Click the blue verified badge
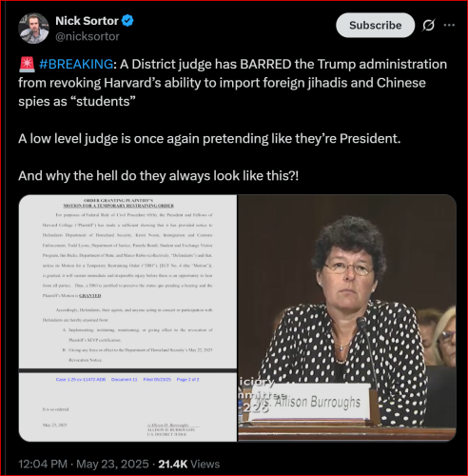 tap(127, 21)
